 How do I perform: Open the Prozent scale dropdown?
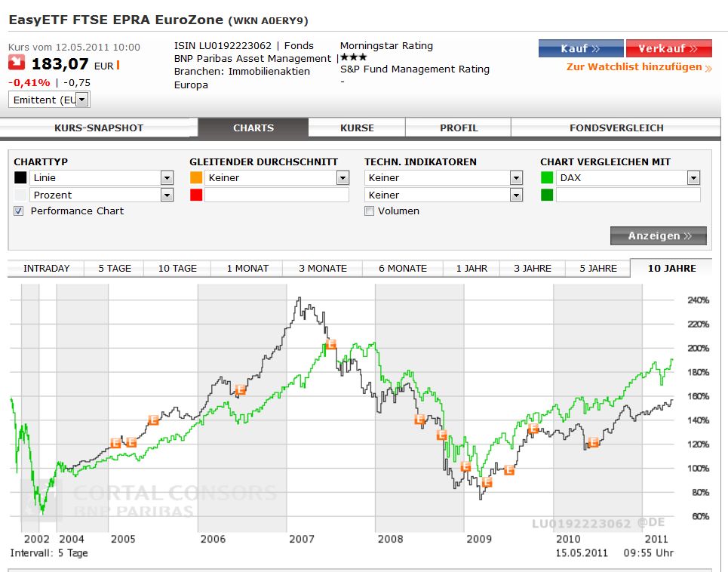click(101, 195)
